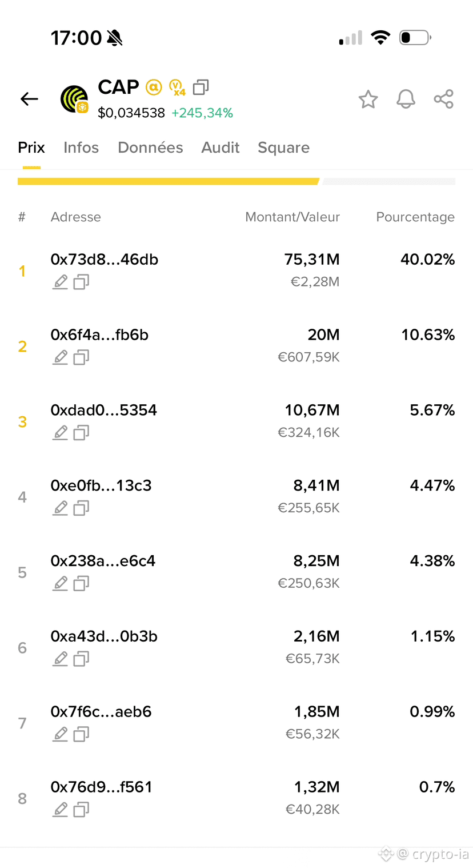Copy CAP contract with header copy icon
This screenshot has width=473, height=868.
[201, 87]
